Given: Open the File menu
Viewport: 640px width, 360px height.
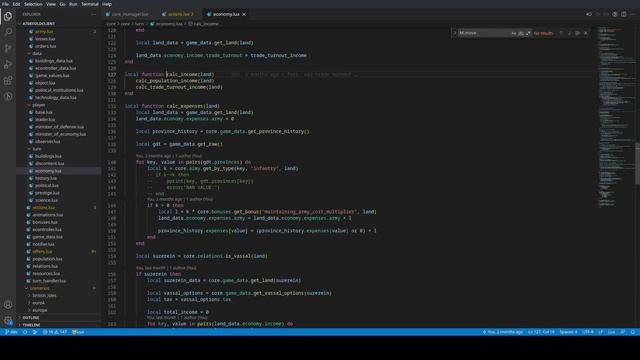Looking at the screenshot, I should tap(5, 4).
